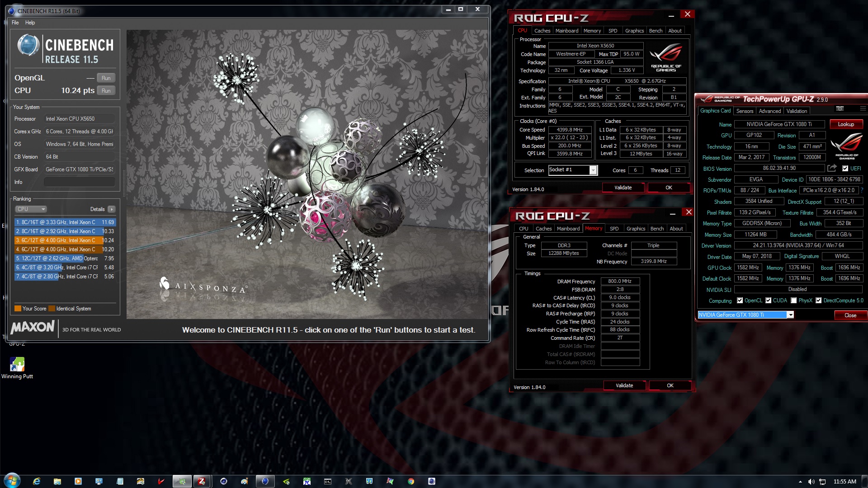Click the orange Your Score legend swatch
Viewport: 868px width, 488px height.
tap(18, 309)
